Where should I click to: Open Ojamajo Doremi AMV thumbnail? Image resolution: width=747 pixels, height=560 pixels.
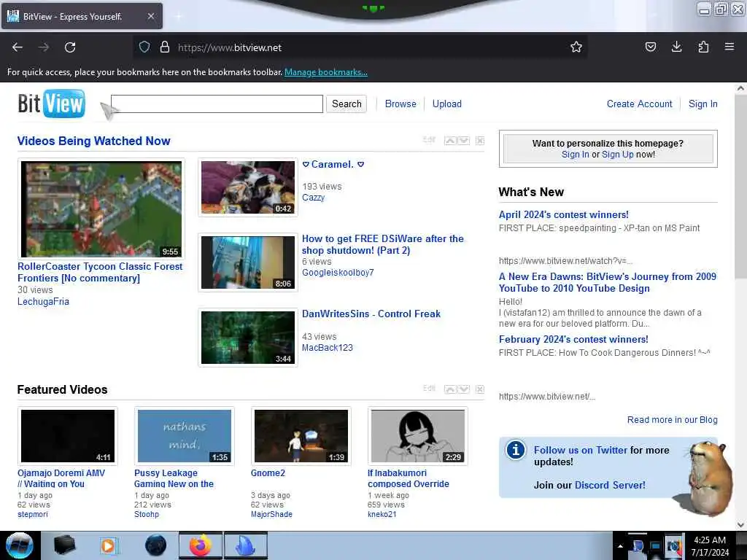point(68,436)
